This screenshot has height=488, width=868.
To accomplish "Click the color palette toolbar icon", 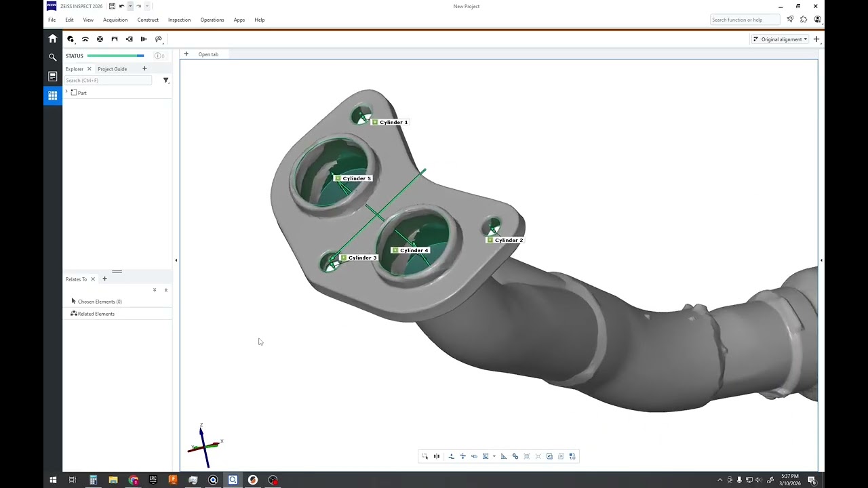I will [159, 39].
